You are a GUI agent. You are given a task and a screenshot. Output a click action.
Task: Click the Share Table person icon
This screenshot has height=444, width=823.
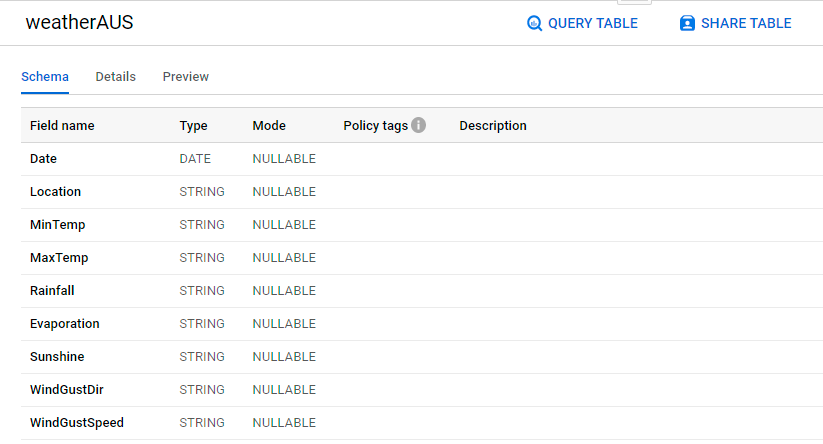pyautogui.click(x=687, y=23)
